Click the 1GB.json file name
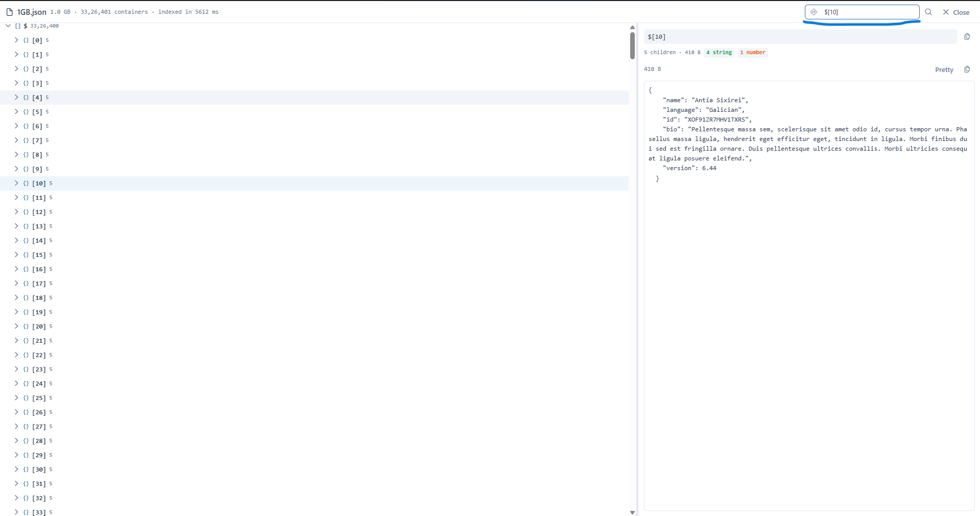Viewport: 980px width, 516px height. pyautogui.click(x=32, y=12)
